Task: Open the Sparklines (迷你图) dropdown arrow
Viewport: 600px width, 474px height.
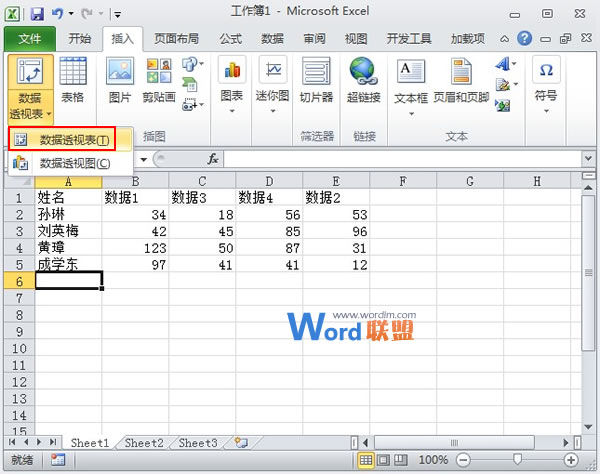Action: tap(273, 111)
